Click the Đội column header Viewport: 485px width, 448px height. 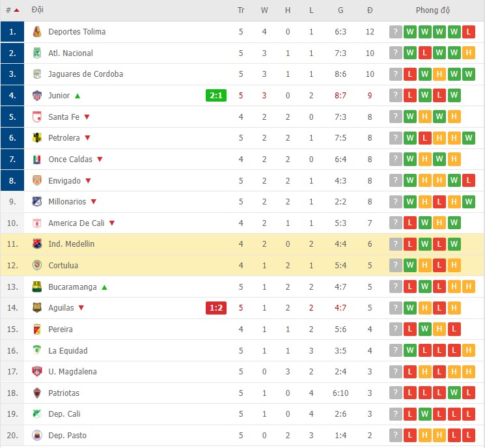(37, 10)
